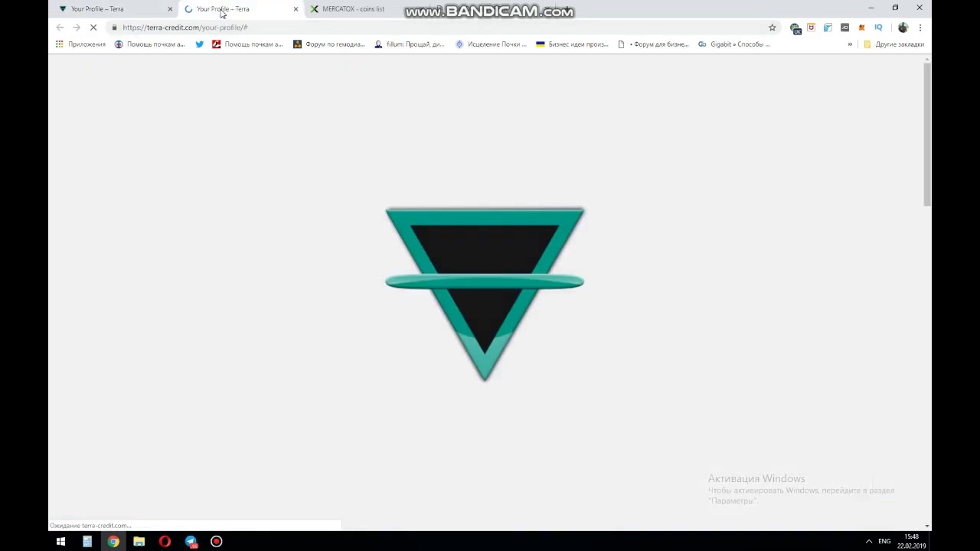Image resolution: width=980 pixels, height=551 pixels.
Task: Open the fillum: Прощай bookmark
Action: click(410, 44)
